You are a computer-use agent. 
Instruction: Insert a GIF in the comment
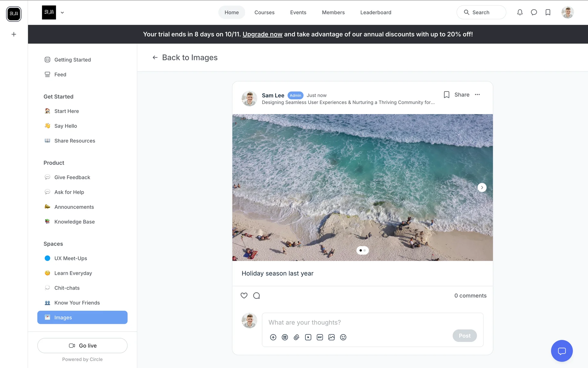click(320, 337)
